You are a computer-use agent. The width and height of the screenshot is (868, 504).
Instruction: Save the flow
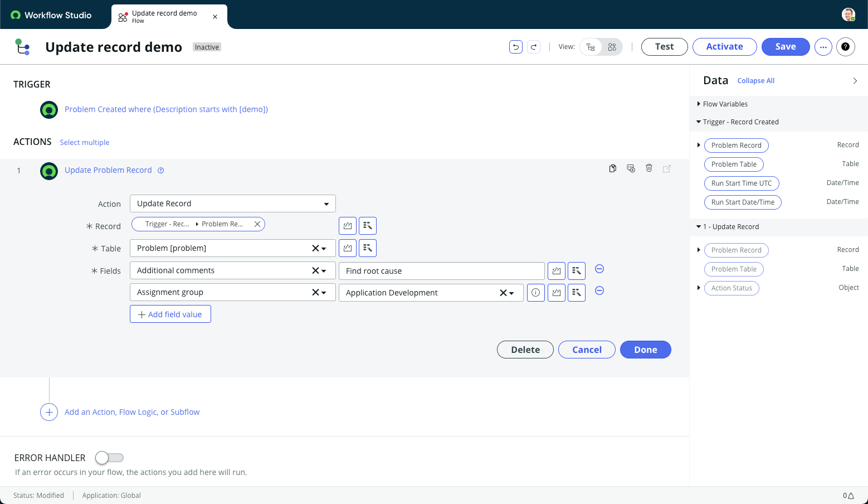coord(786,47)
